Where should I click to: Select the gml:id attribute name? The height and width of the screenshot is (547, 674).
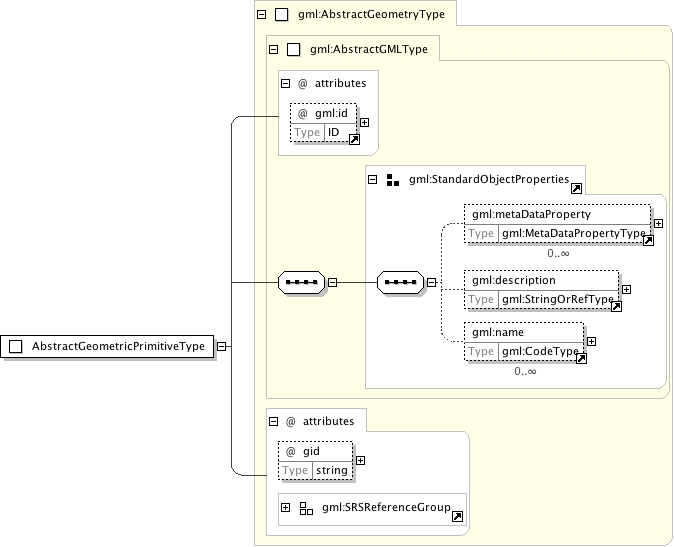331,113
